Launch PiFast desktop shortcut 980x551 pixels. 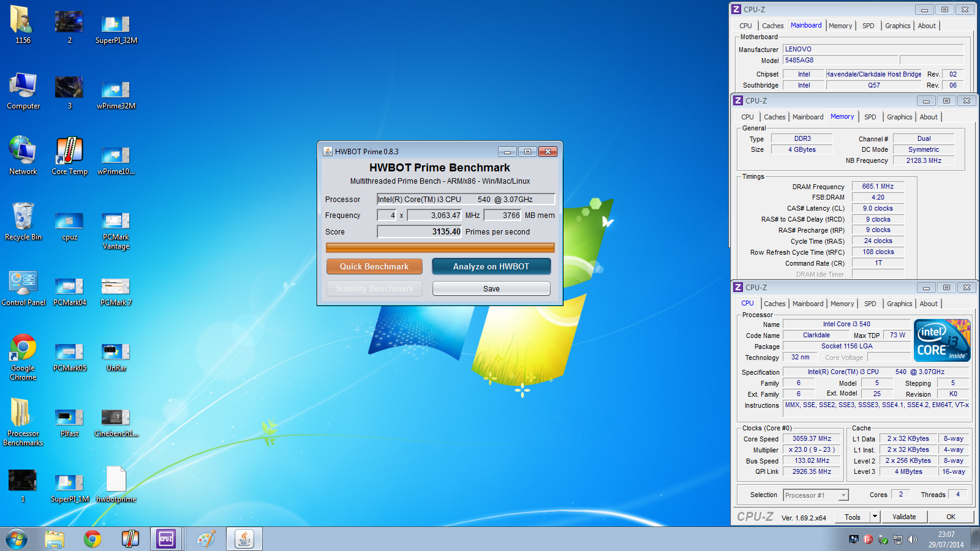click(69, 422)
